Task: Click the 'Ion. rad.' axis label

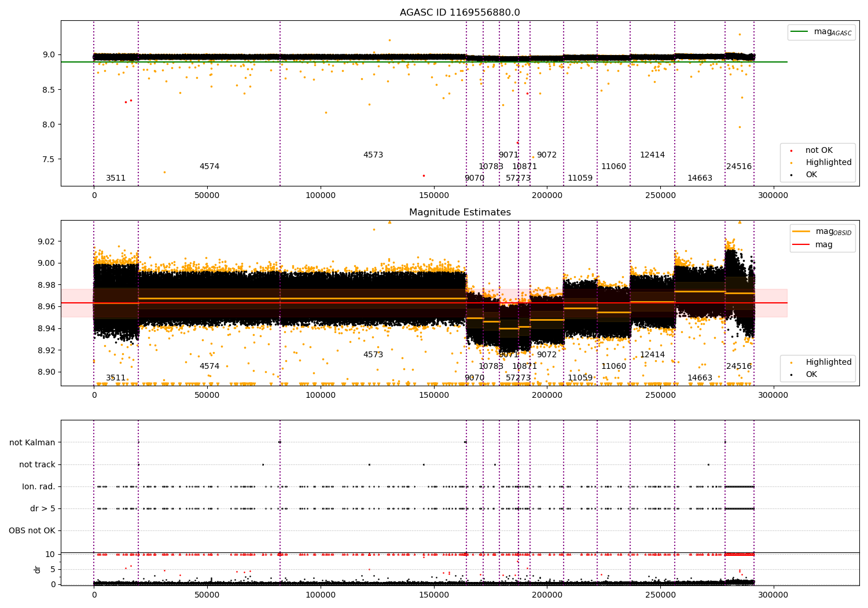Action: point(39,486)
